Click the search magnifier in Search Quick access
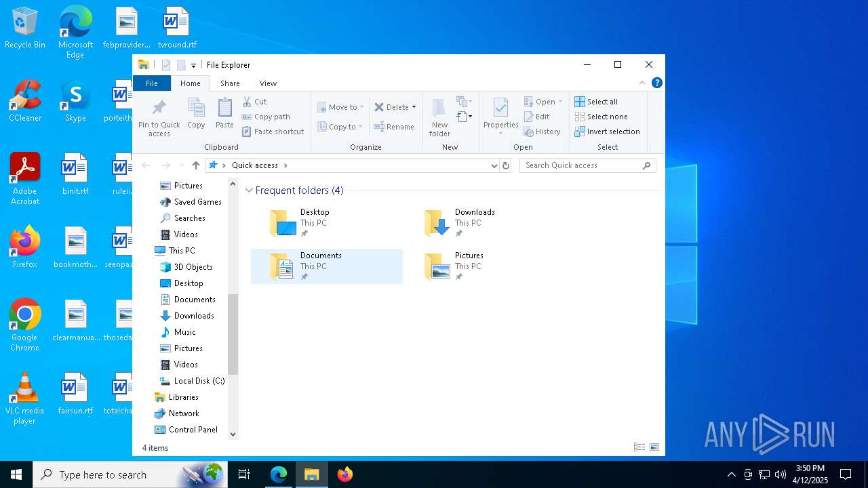 (x=646, y=165)
